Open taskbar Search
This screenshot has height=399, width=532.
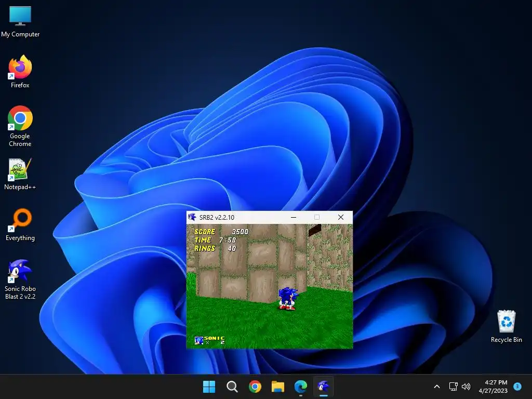pos(232,387)
